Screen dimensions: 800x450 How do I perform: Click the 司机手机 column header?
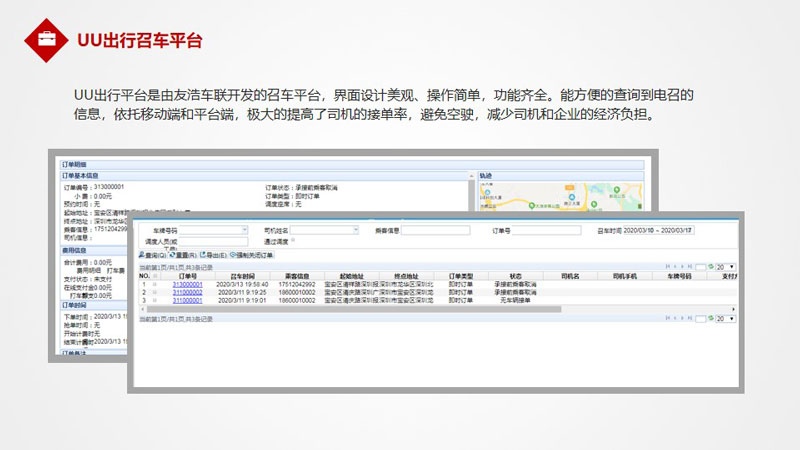pyautogui.click(x=624, y=276)
